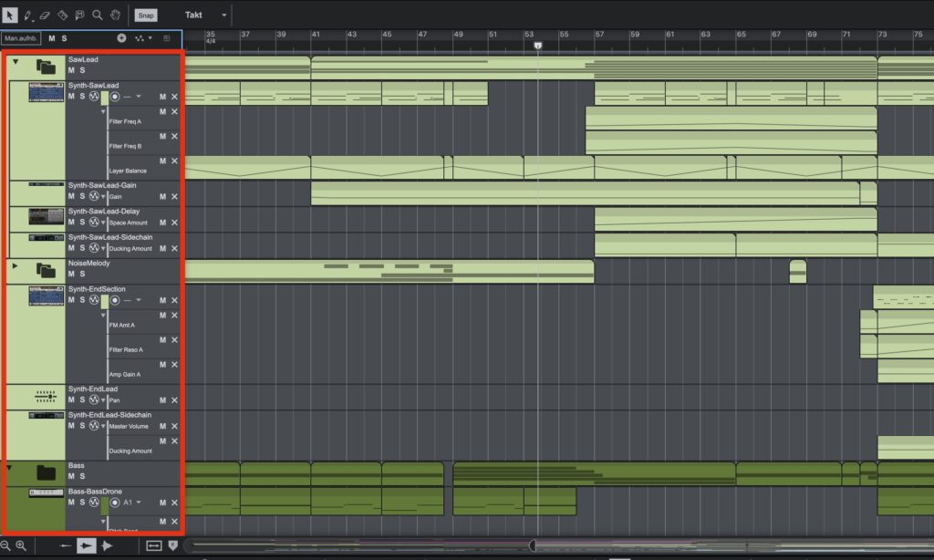Click automation wave icon on Synth-SawLead-Sidechain
Screen dimensions: 934x560
(94, 248)
